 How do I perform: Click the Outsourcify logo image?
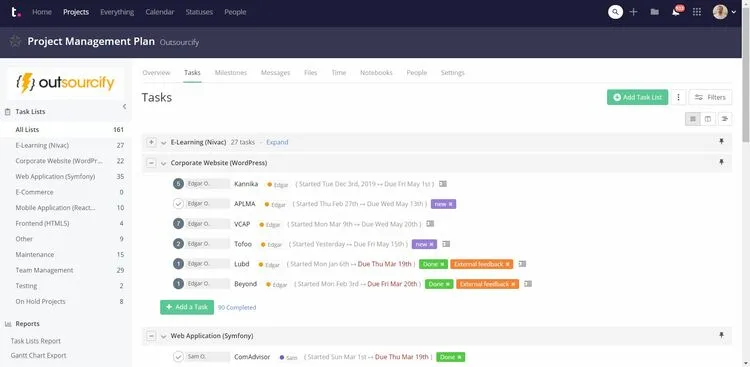click(x=66, y=83)
